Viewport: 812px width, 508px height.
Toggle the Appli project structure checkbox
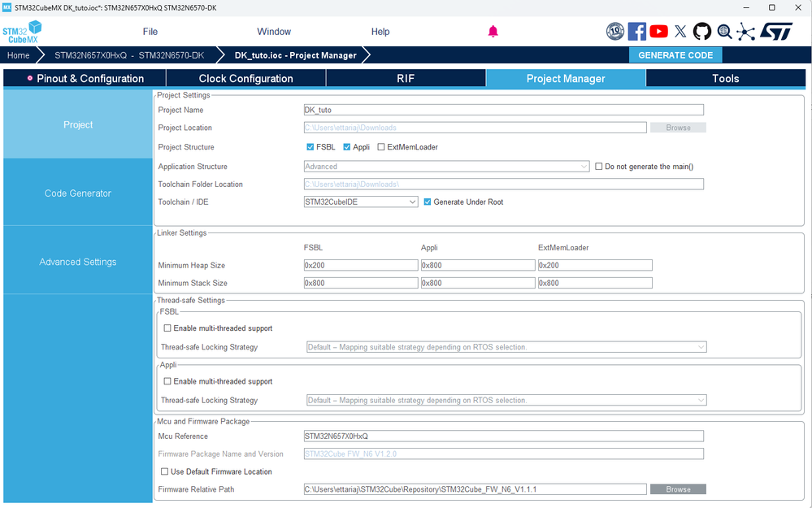point(347,147)
